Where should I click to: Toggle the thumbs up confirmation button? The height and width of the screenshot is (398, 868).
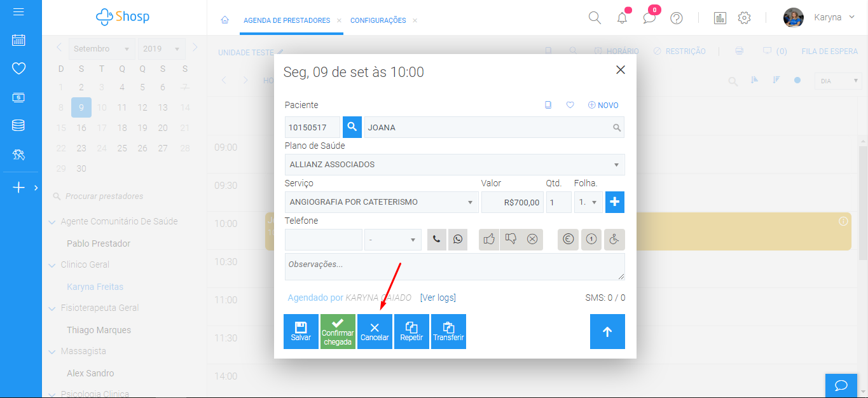point(489,240)
